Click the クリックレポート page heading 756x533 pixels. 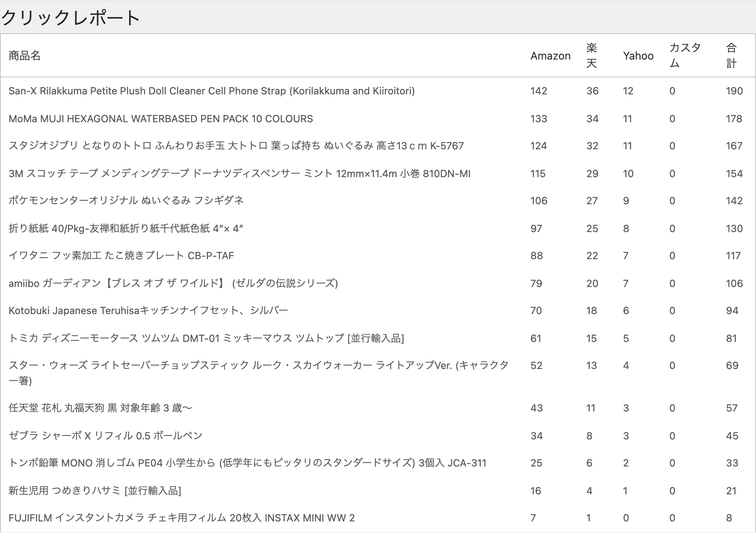tap(70, 18)
